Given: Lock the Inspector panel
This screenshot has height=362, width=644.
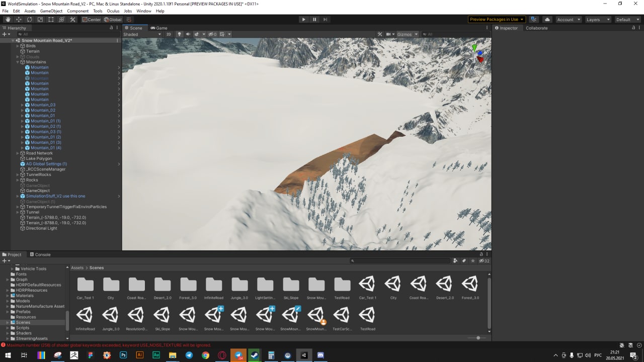Looking at the screenshot, I should [633, 28].
